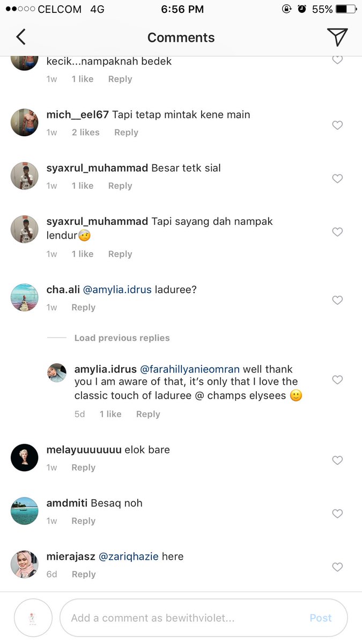Tap the back arrow icon
The height and width of the screenshot is (644, 362).
coord(20,37)
